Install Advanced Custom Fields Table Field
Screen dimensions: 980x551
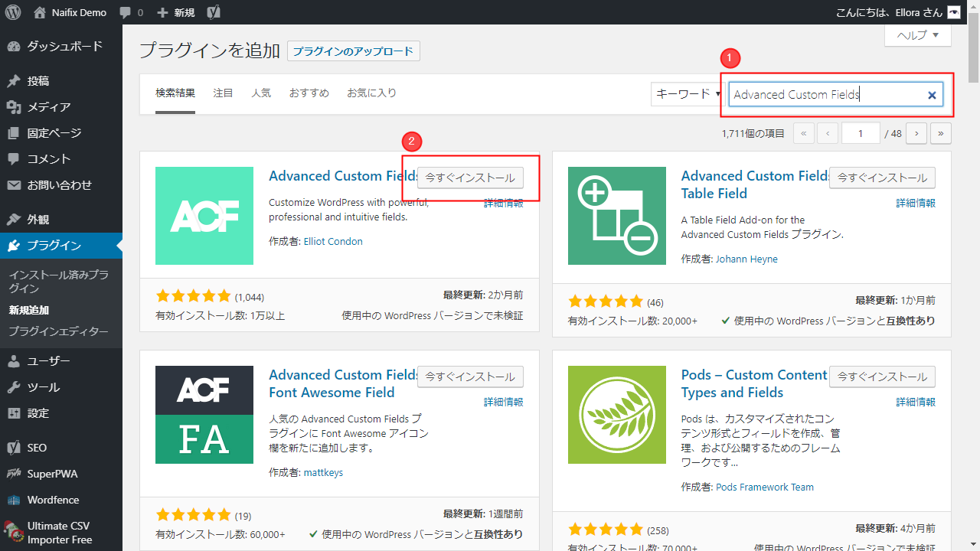pyautogui.click(x=882, y=178)
